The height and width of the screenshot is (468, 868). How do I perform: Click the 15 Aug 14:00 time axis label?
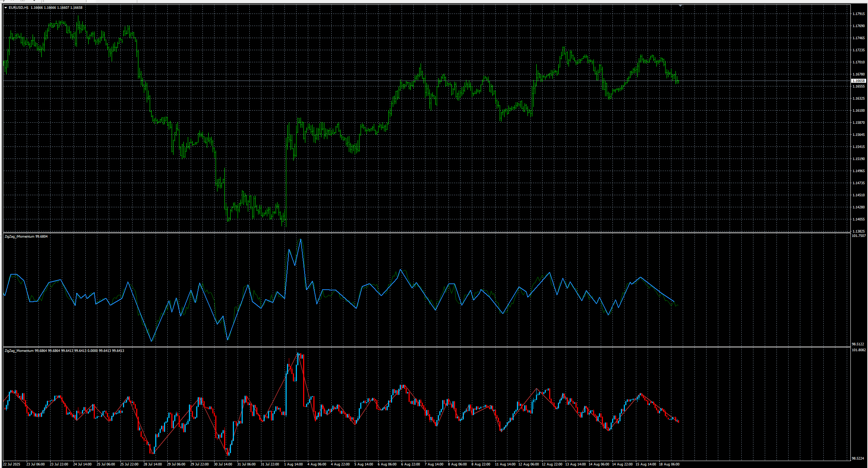tap(646, 464)
